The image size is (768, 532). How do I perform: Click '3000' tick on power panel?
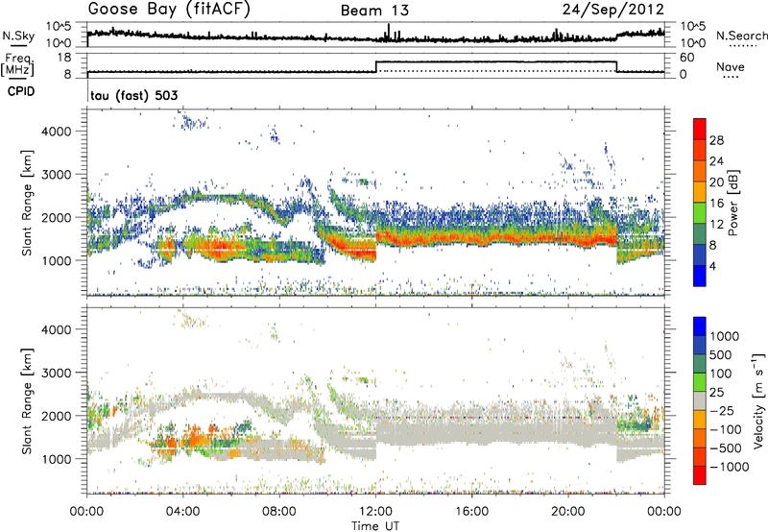(57, 175)
